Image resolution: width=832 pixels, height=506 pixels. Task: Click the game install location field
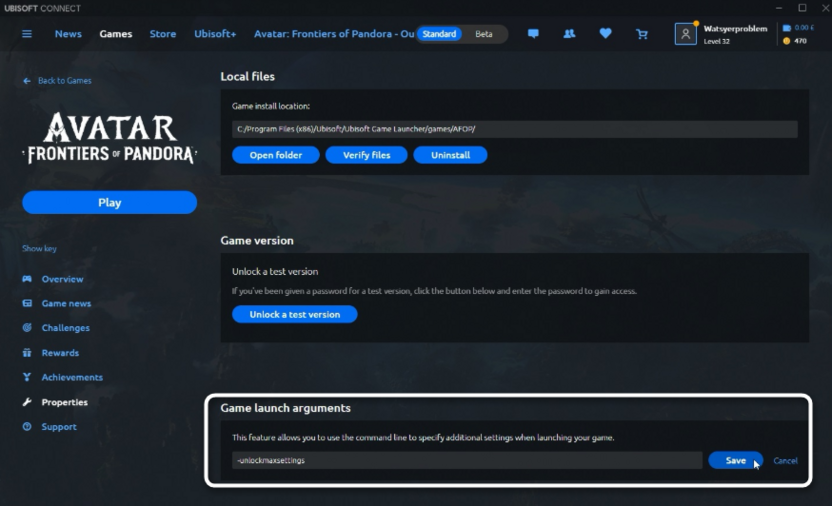(514, 129)
